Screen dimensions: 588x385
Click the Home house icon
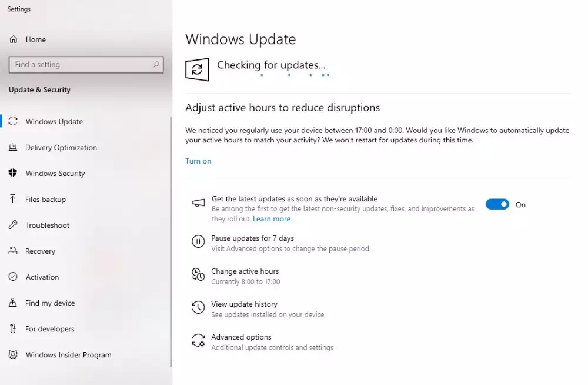(14, 39)
